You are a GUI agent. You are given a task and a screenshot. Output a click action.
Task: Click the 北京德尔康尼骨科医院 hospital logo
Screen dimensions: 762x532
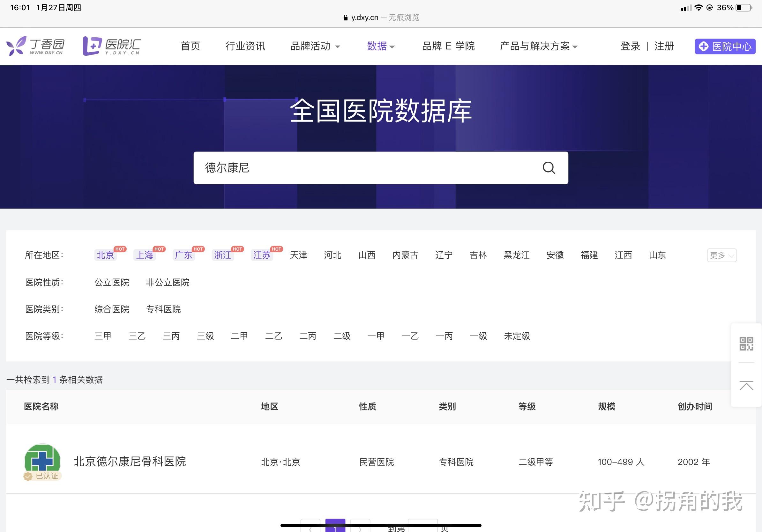(42, 460)
